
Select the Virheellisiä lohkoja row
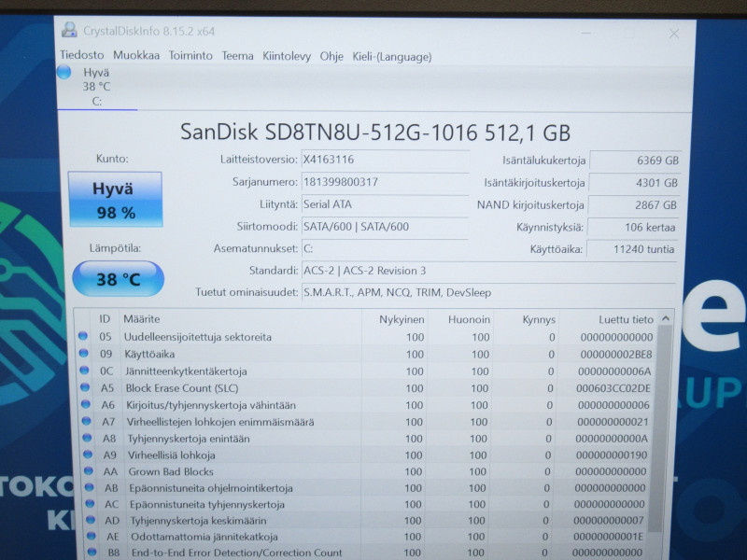click(x=366, y=455)
